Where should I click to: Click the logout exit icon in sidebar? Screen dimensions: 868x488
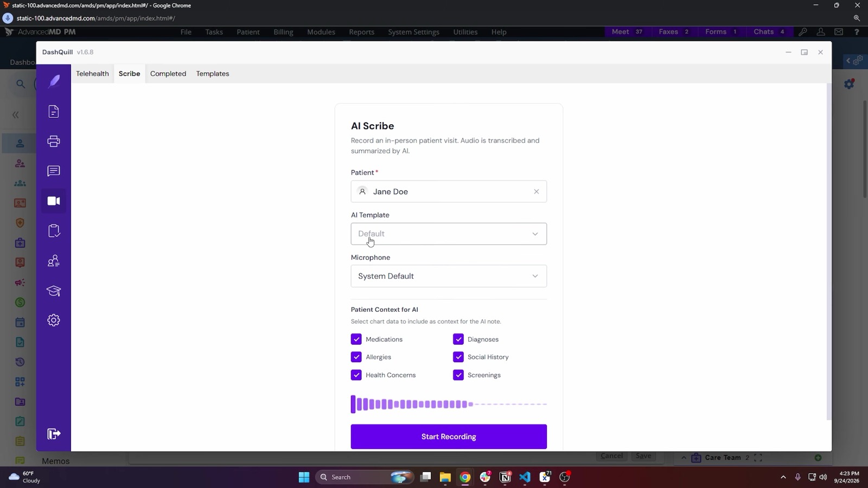point(54,434)
